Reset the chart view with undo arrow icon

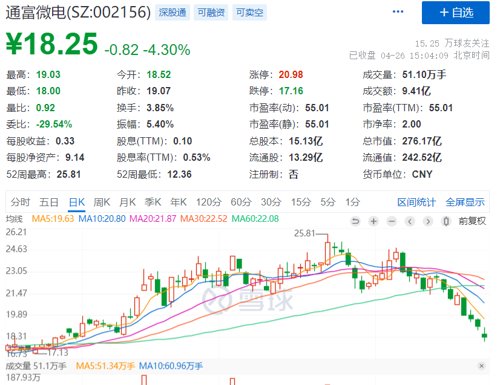point(356,221)
